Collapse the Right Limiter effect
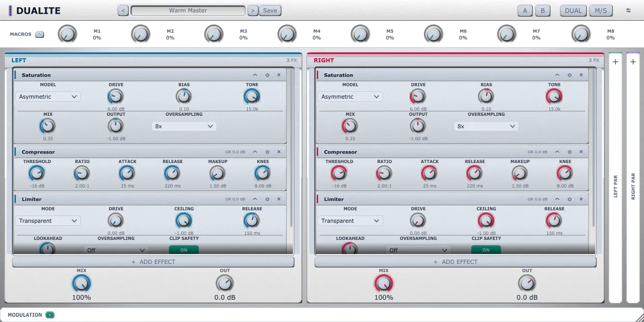 click(557, 199)
